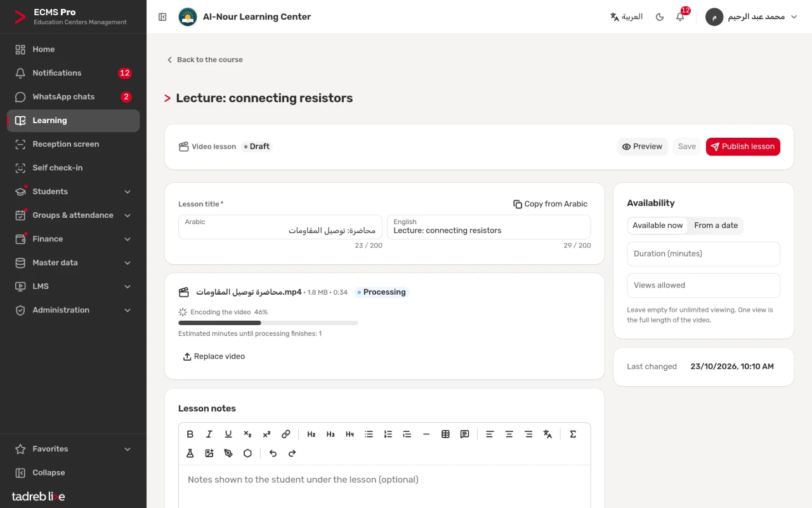Underline text in the notes editor

point(228,434)
